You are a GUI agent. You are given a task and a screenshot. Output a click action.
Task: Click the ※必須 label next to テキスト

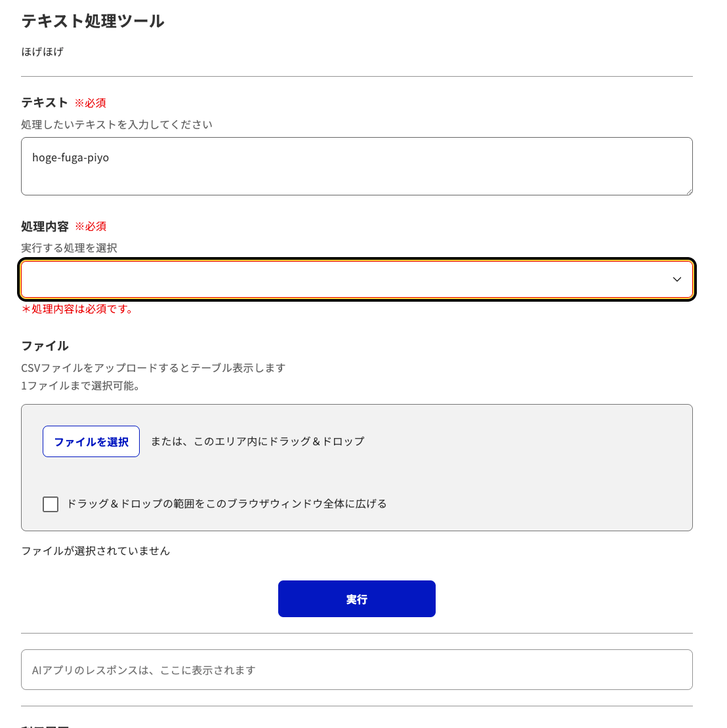(x=91, y=102)
